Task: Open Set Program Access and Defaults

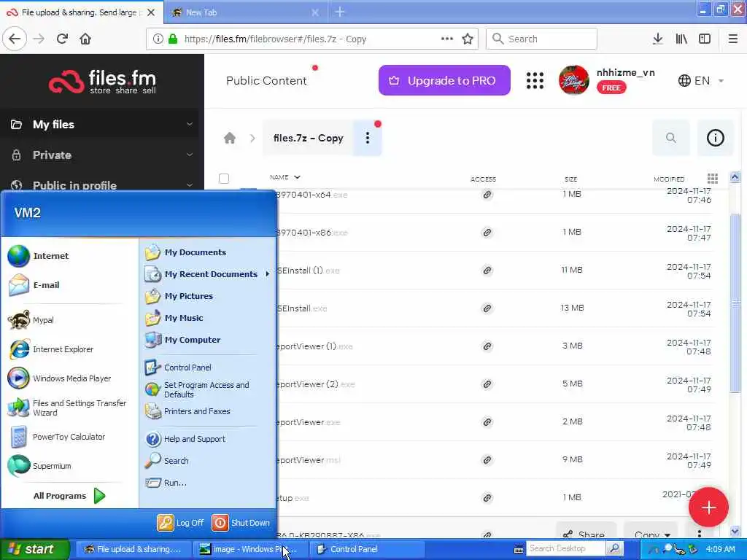Action: (197, 389)
